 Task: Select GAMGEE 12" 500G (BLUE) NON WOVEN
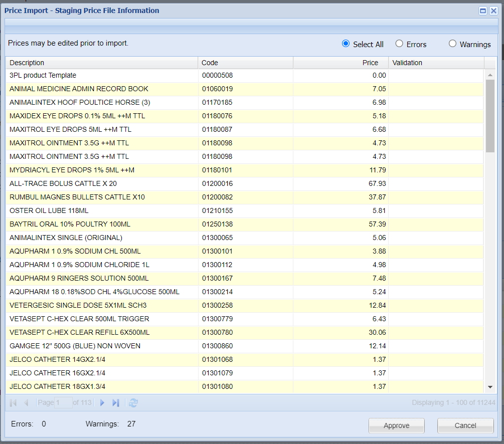[244, 346]
